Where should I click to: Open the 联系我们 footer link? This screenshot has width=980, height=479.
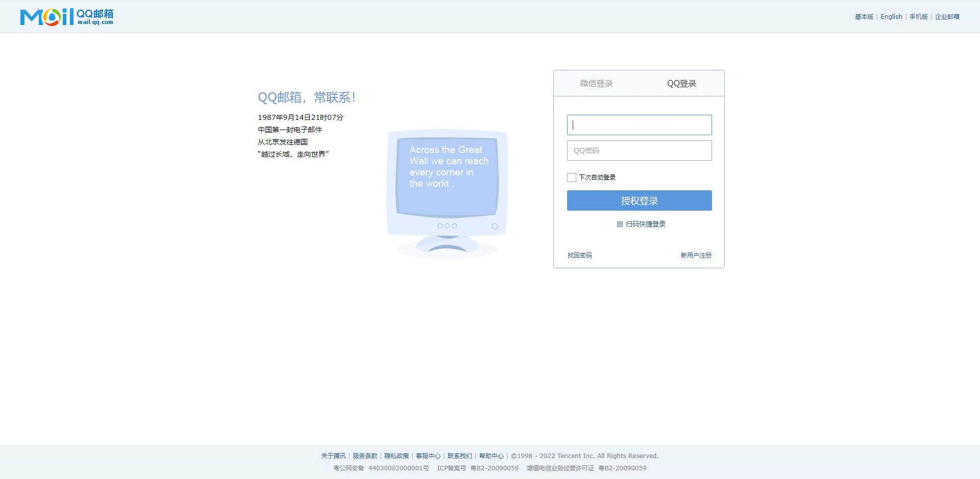(x=460, y=456)
